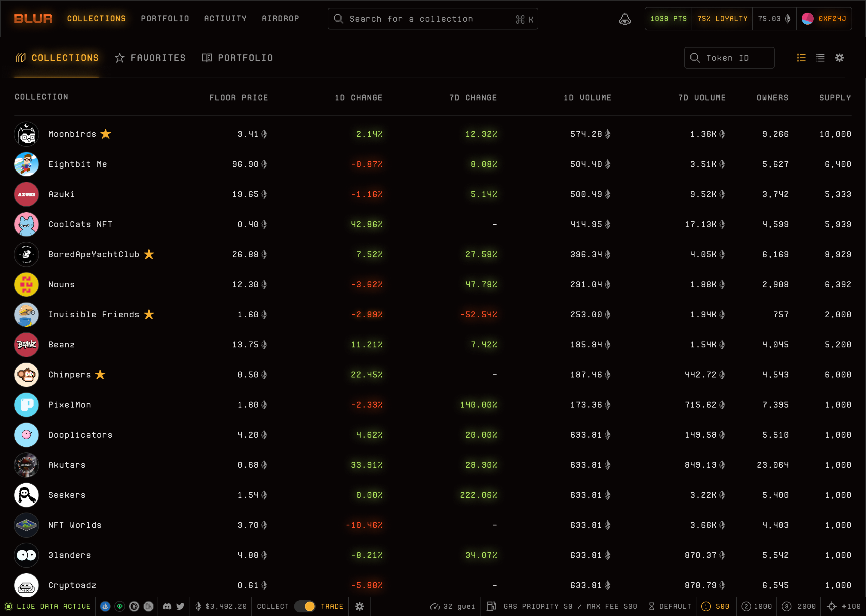This screenshot has width=866, height=616.
Task: Open Portfolio in top navigation
Action: point(165,19)
